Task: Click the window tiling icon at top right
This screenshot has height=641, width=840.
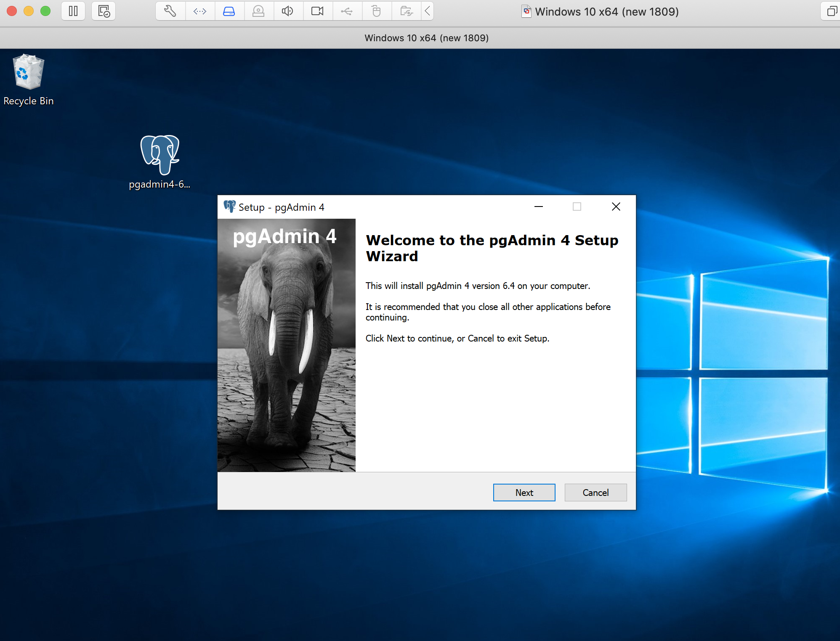Action: click(x=831, y=11)
